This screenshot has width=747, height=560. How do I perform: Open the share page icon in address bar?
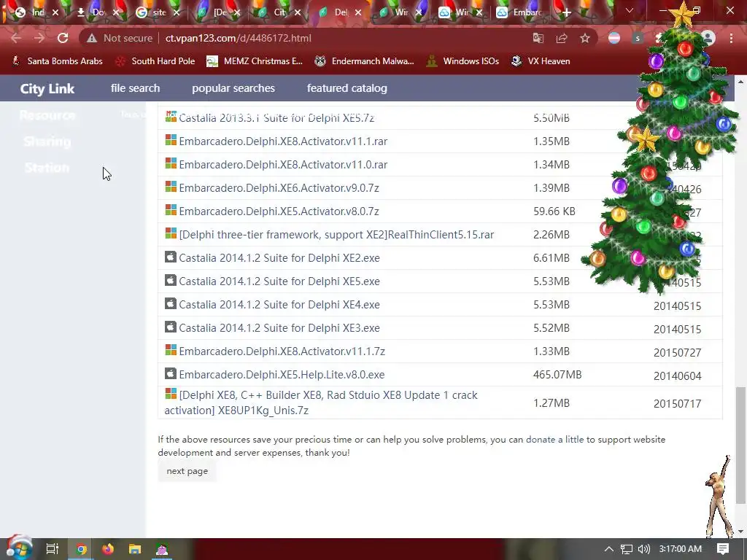click(x=562, y=38)
